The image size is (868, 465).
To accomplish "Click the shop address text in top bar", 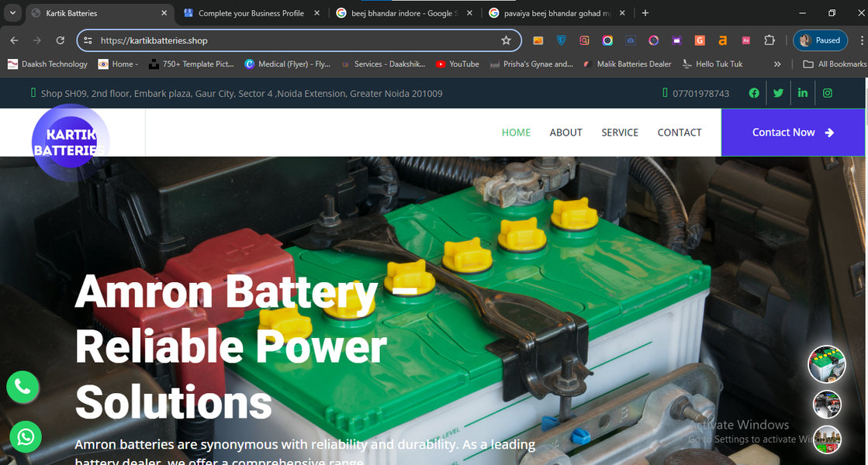I will click(x=241, y=94).
